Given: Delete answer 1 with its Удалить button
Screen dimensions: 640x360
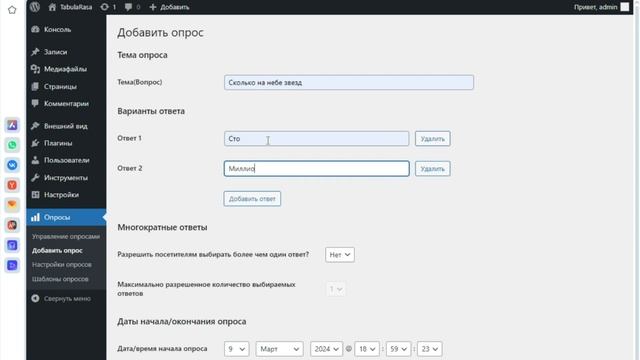Looking at the screenshot, I should [x=433, y=139].
